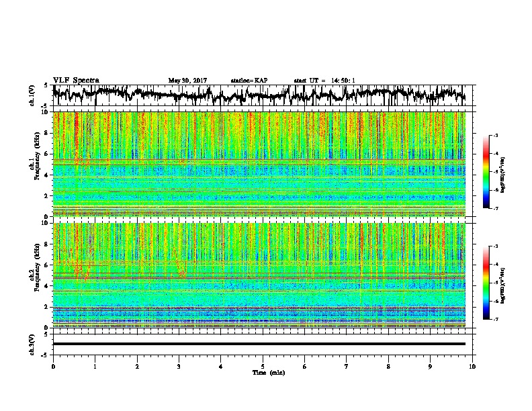Click the 'VLF Spectra' plot title
532x411 pixels.
(76, 81)
